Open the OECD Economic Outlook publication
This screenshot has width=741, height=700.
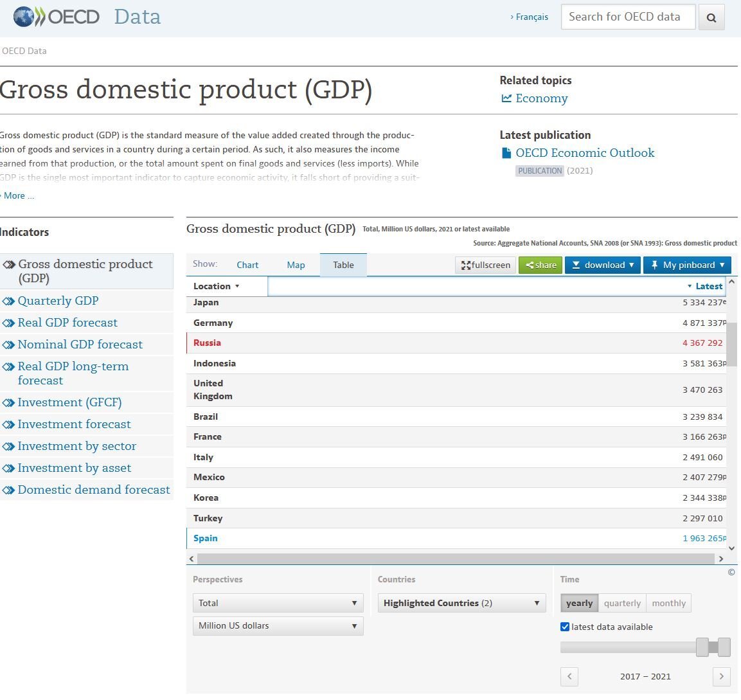(585, 153)
